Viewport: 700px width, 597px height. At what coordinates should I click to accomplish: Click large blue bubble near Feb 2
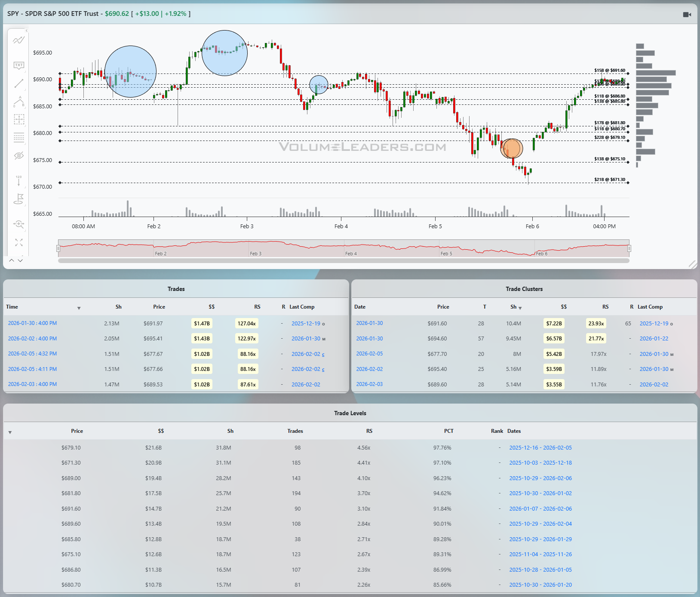[x=130, y=71]
